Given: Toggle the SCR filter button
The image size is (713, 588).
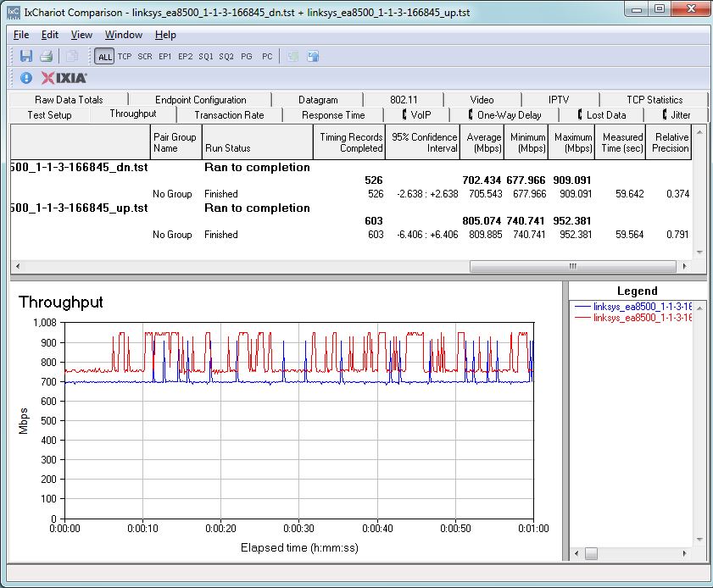Looking at the screenshot, I should pyautogui.click(x=145, y=57).
